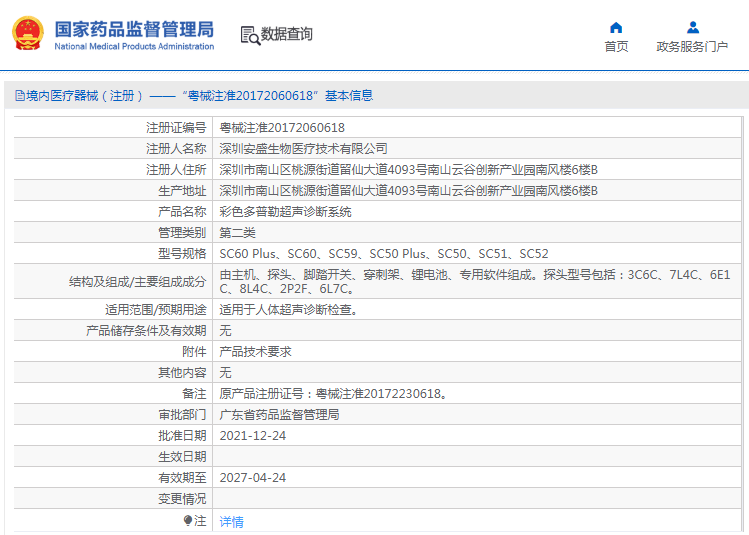
Task: Click National Medical Products Administration subtitle
Action: 133,46
